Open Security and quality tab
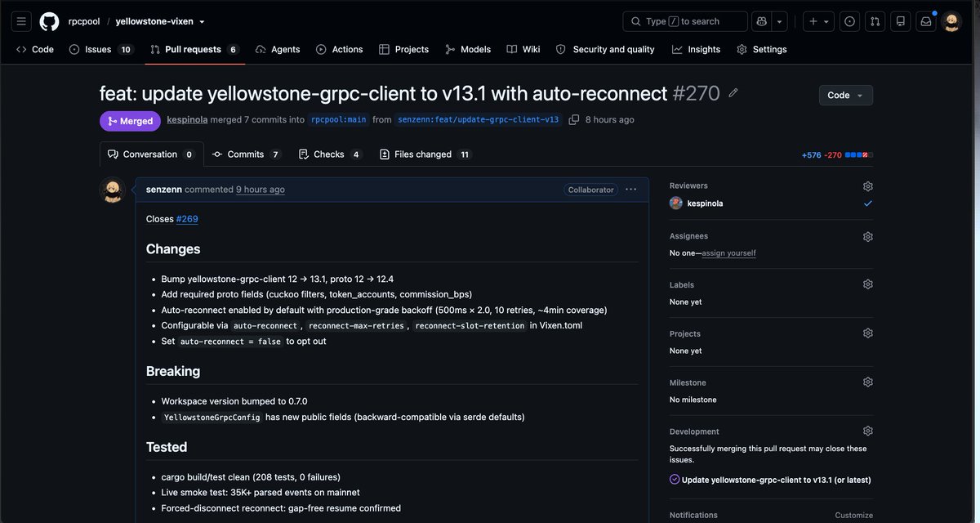This screenshot has width=980, height=523. 605,49
